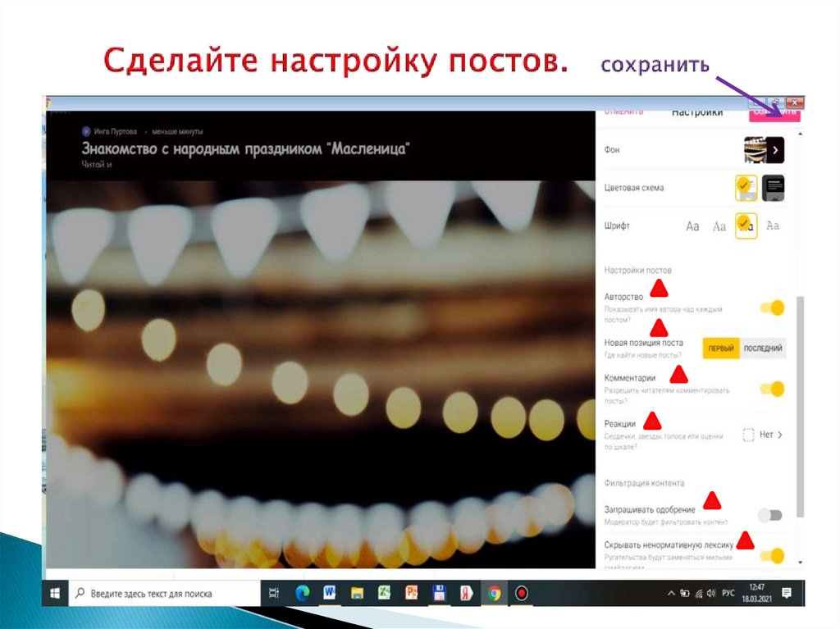The width and height of the screenshot is (840, 629).
Task: Open Yandex Browser from the taskbar
Action: coord(466,593)
